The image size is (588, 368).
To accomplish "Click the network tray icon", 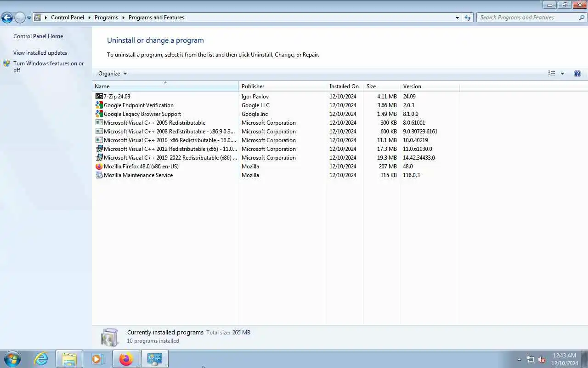I will pos(531,359).
